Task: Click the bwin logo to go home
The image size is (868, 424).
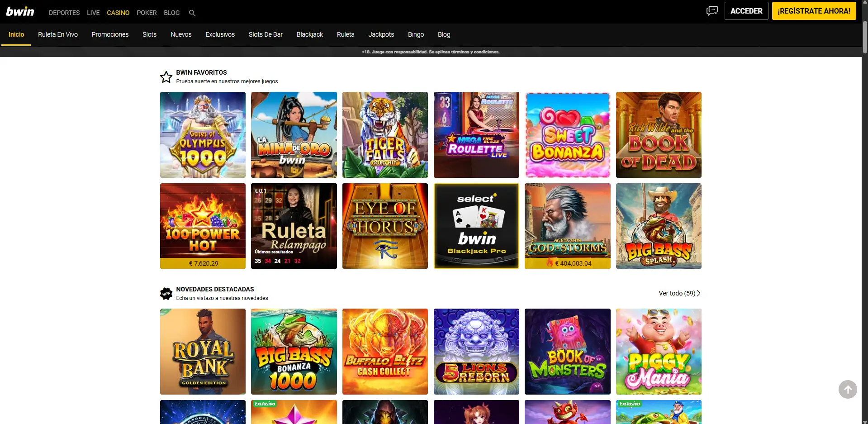Action: (x=20, y=11)
